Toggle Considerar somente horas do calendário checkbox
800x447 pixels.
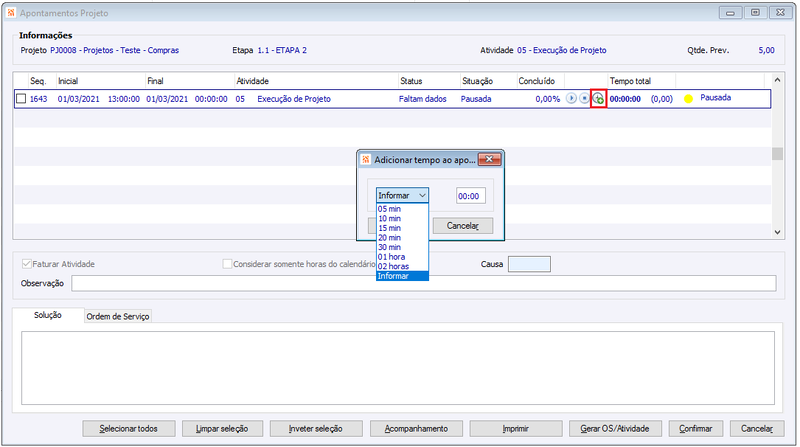click(228, 264)
